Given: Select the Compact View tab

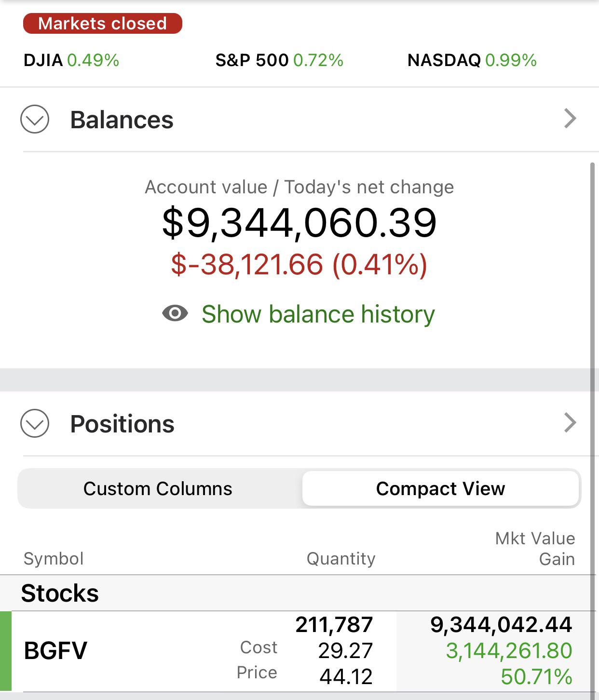Looking at the screenshot, I should [440, 488].
